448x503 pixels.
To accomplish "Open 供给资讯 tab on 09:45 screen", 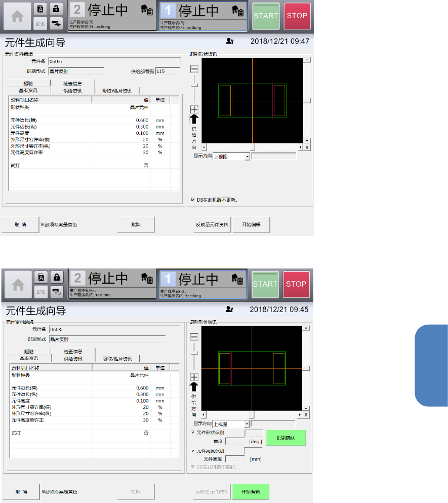I will 73,359.
